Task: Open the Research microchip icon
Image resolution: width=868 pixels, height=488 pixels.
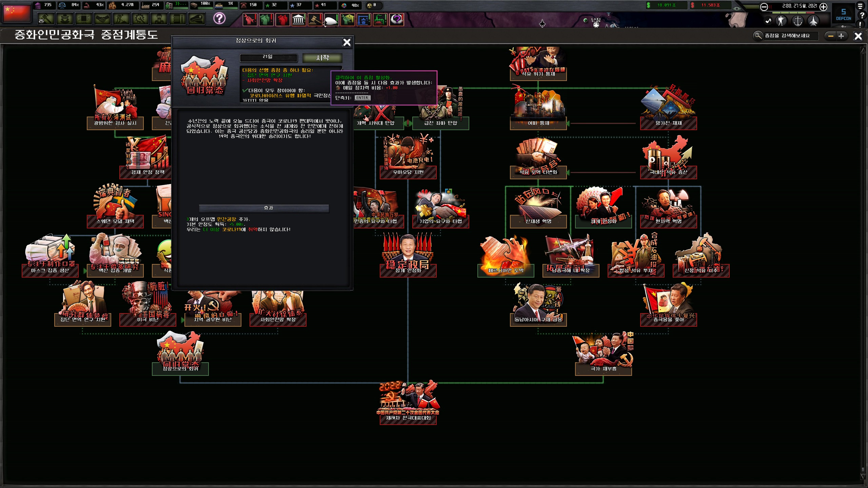Action: tap(83, 19)
